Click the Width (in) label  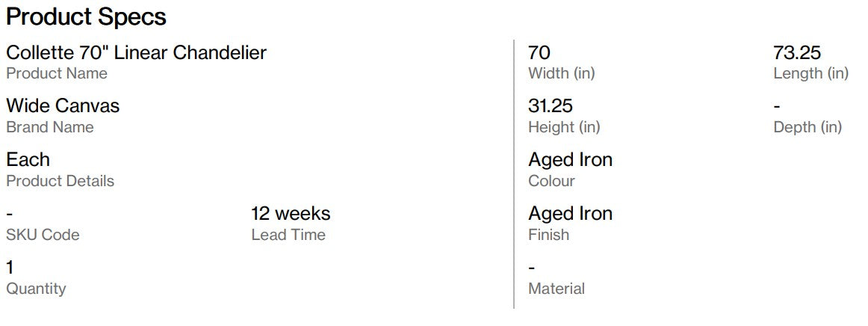point(561,73)
